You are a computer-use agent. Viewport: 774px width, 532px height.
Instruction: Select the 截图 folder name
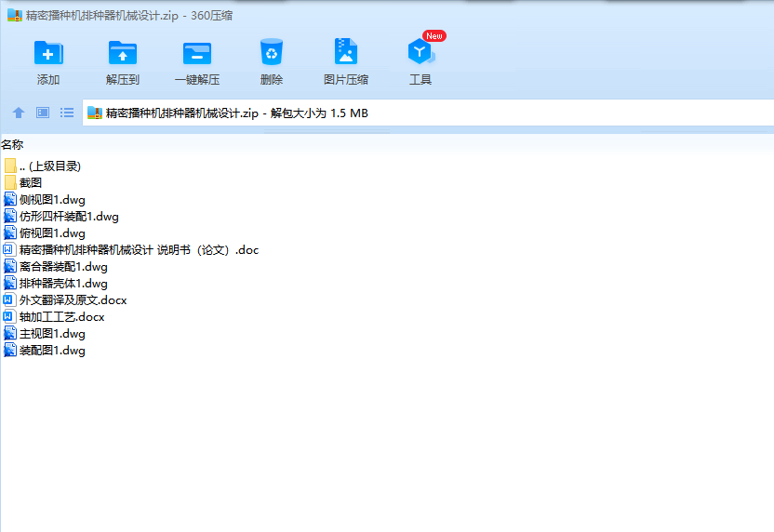point(31,183)
